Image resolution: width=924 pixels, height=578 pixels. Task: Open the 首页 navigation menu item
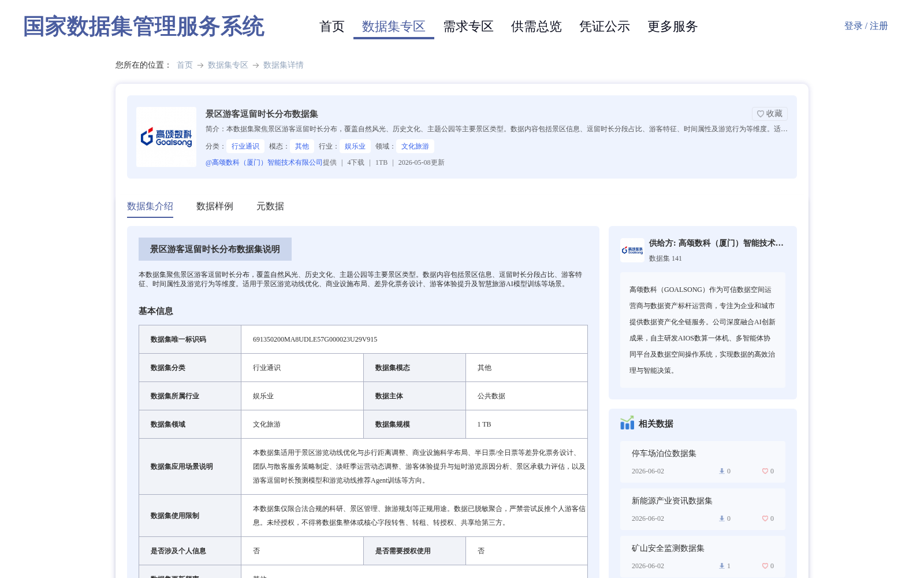click(x=332, y=27)
